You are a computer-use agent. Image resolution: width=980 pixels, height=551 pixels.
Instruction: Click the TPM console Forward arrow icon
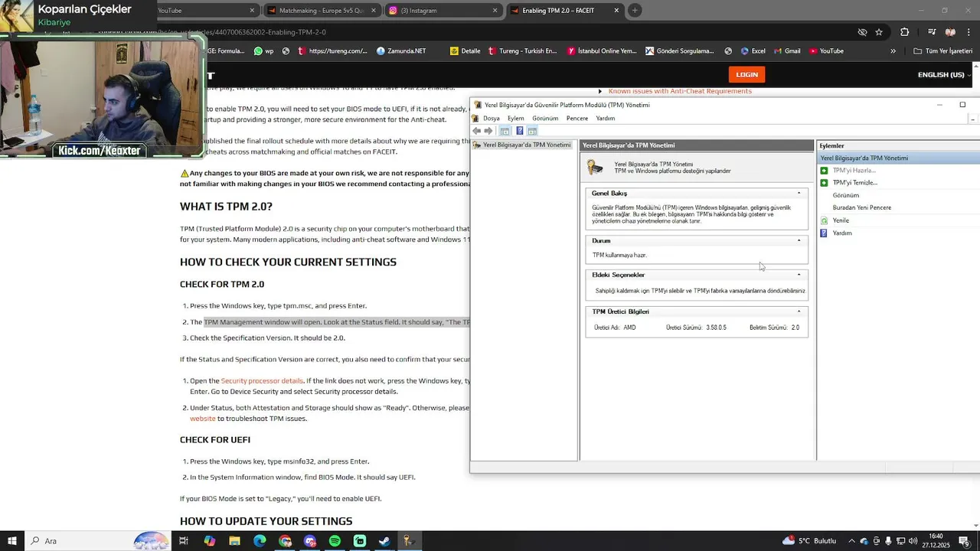click(x=488, y=131)
